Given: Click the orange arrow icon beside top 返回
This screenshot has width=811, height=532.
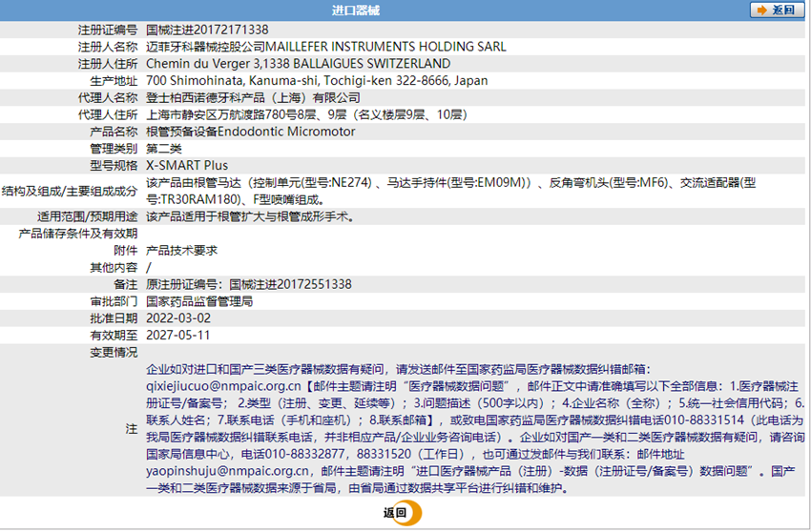Looking at the screenshot, I should coord(760,10).
